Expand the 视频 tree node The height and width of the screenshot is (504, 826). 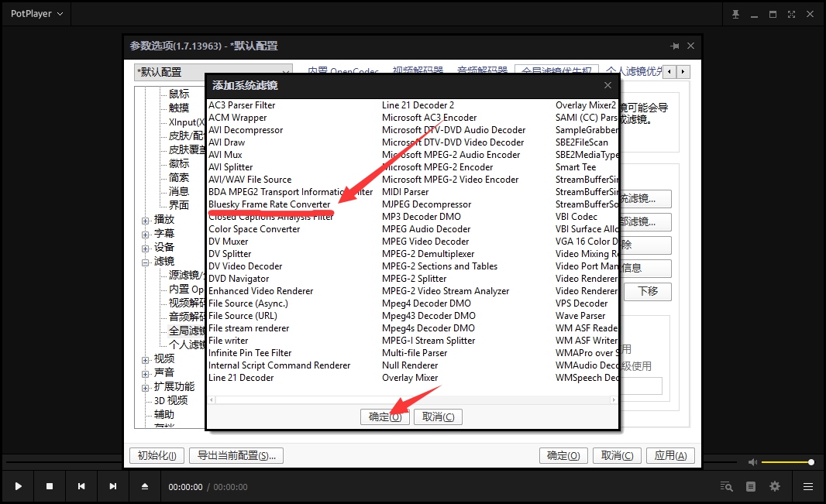(x=146, y=360)
